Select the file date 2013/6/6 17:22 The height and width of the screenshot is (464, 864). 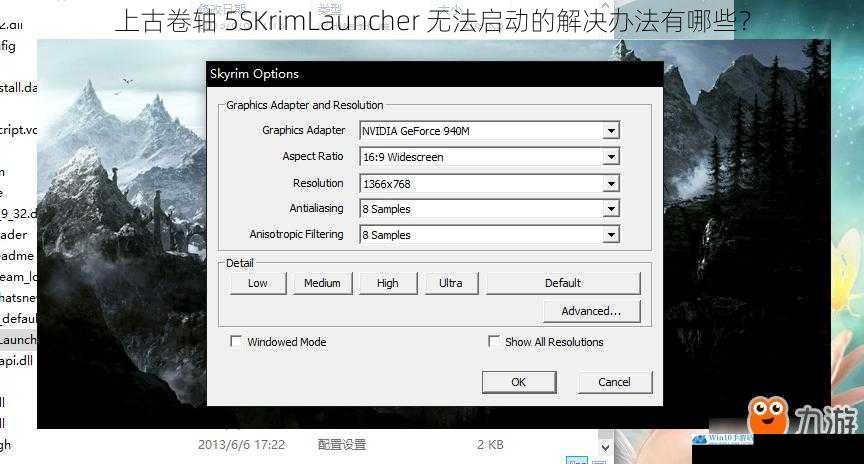coord(241,445)
